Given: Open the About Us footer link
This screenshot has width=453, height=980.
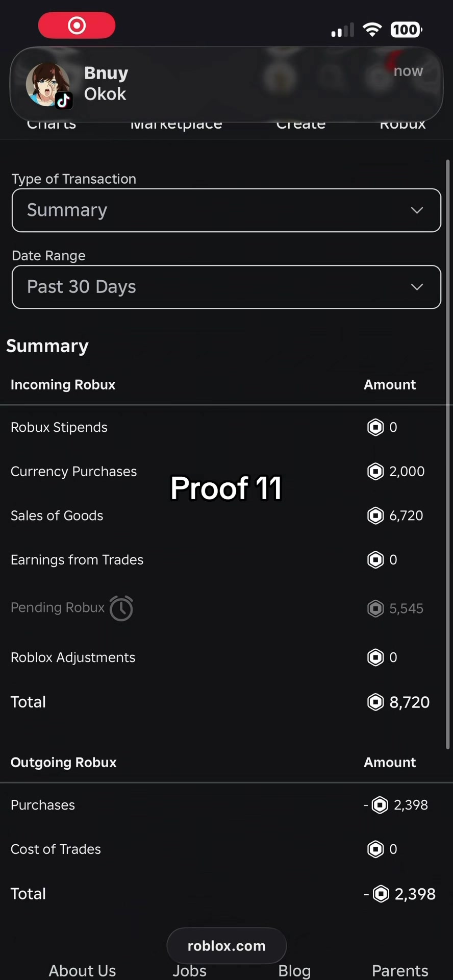Looking at the screenshot, I should (82, 970).
